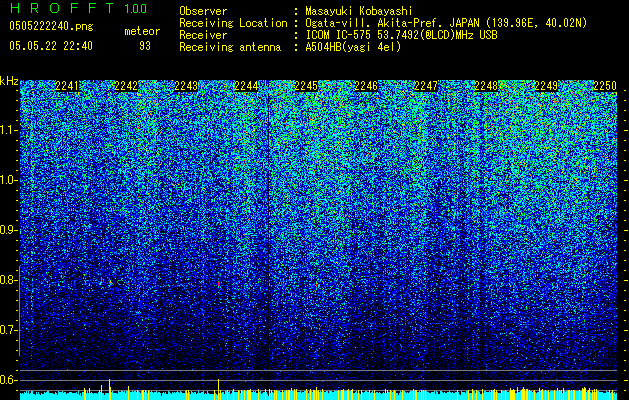This screenshot has height=400, width=629.
Task: Click the 'Receiving antenna' label
Action: 230,47
